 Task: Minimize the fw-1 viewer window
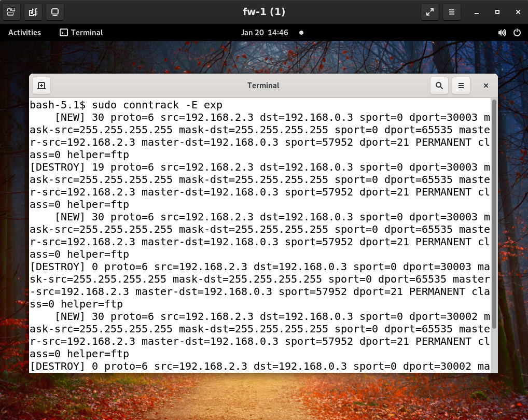(x=475, y=12)
